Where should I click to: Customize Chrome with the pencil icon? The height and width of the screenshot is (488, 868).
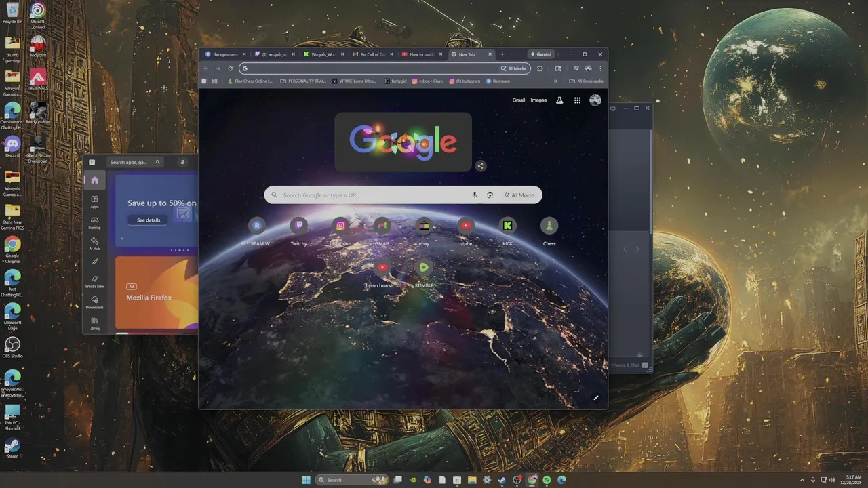coord(596,398)
